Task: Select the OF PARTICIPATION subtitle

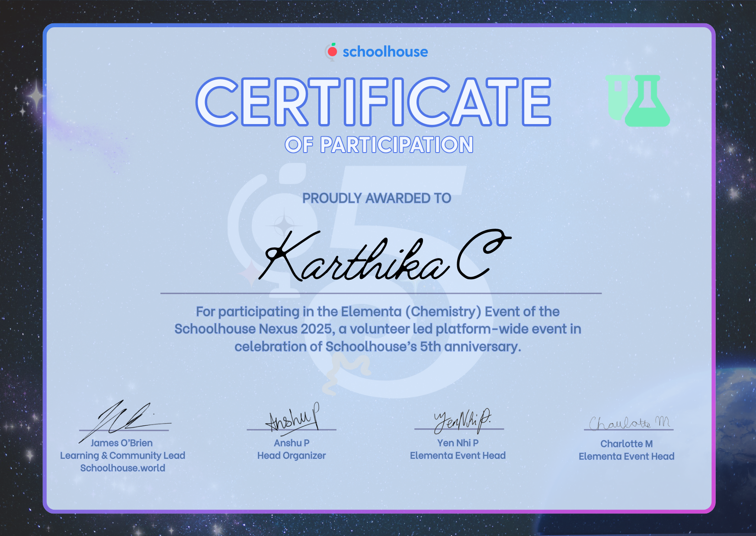Action: [377, 144]
